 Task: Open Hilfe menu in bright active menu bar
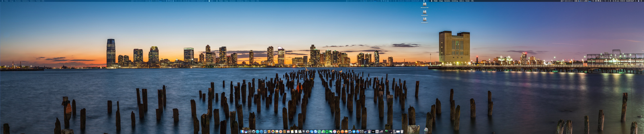(x=472, y=1)
